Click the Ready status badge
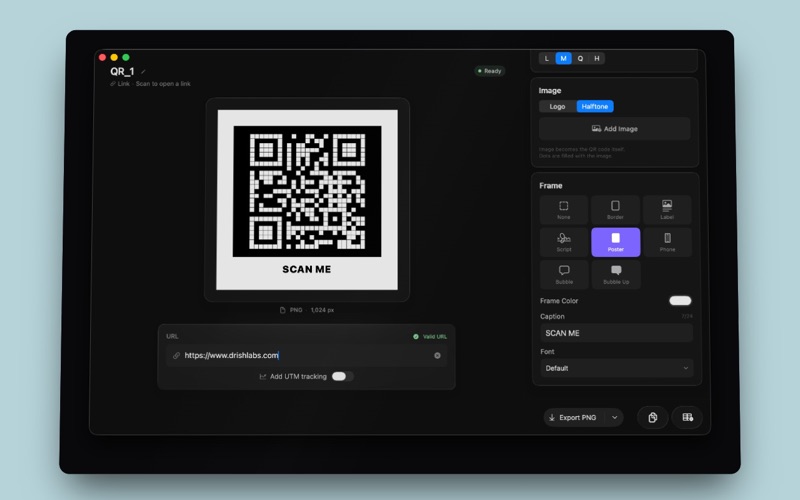 click(x=490, y=71)
